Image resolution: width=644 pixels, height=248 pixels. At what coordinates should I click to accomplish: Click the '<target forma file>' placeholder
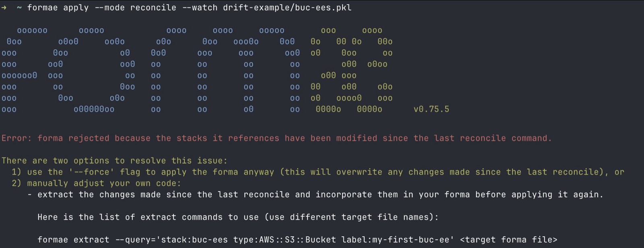pos(508,240)
